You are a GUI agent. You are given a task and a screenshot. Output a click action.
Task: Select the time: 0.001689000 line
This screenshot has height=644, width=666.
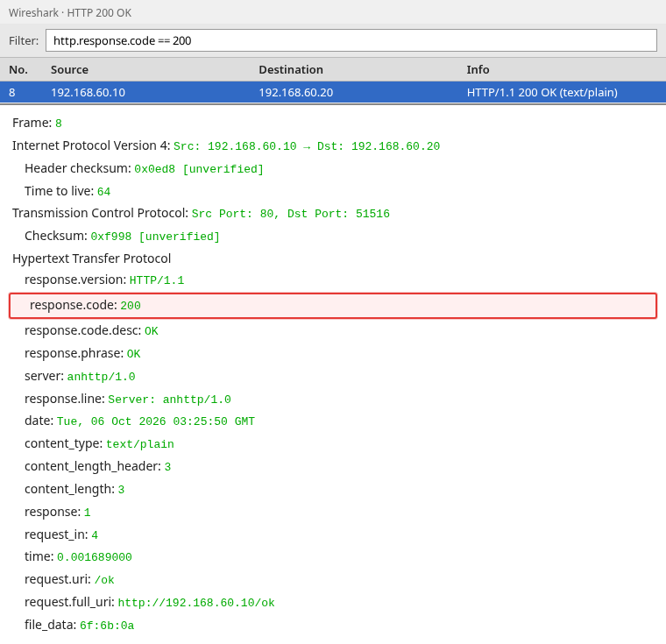coord(78,556)
